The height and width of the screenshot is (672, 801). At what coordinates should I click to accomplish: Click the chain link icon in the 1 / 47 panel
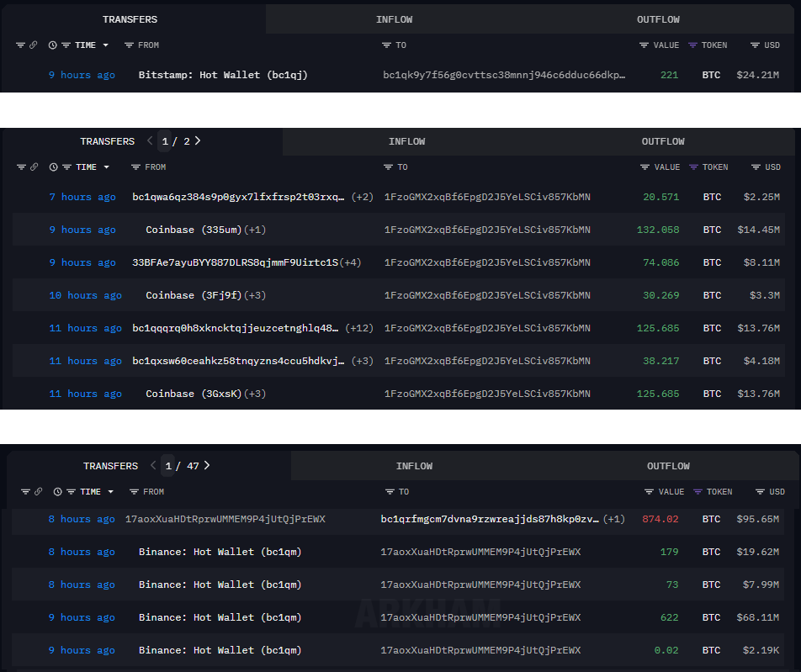coord(39,491)
